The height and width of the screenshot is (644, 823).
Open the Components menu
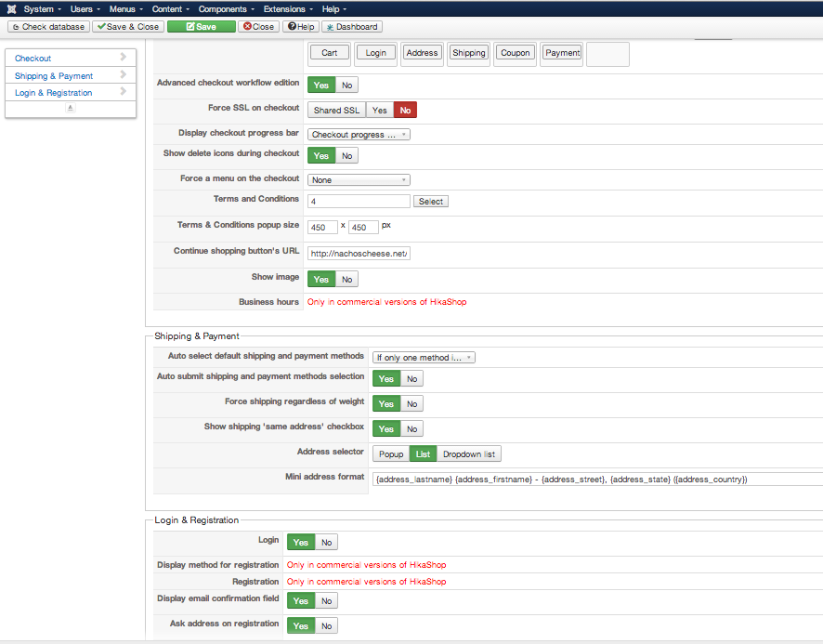(x=227, y=9)
